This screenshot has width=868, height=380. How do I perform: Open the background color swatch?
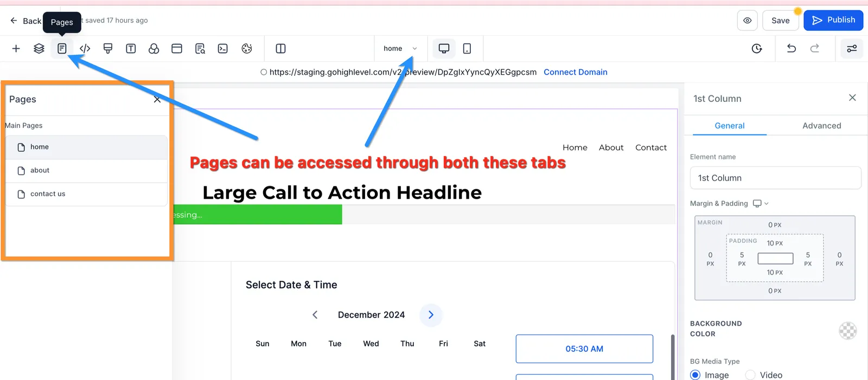pyautogui.click(x=847, y=330)
